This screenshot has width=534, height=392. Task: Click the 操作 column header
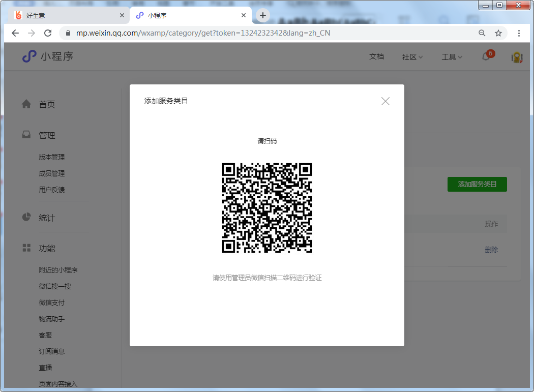491,224
